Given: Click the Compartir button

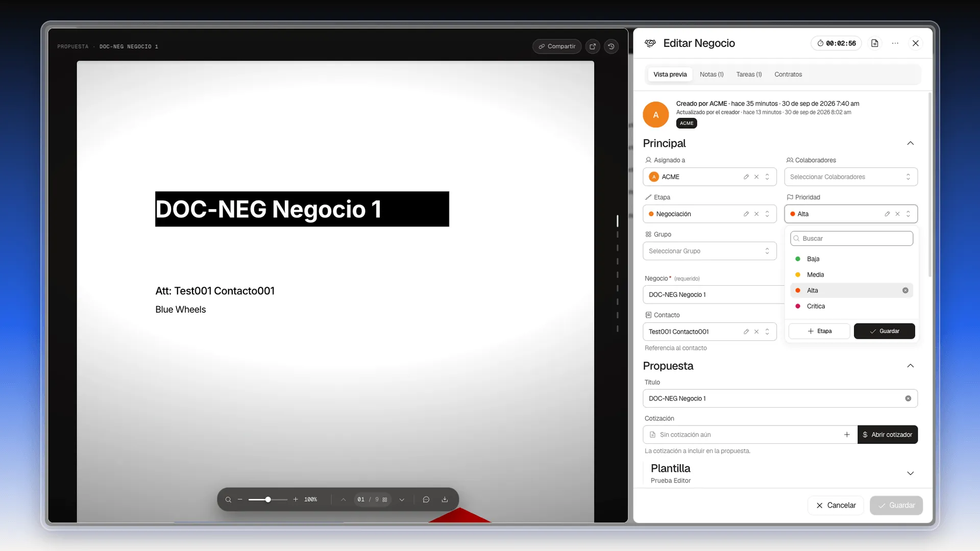Looking at the screenshot, I should [557, 46].
